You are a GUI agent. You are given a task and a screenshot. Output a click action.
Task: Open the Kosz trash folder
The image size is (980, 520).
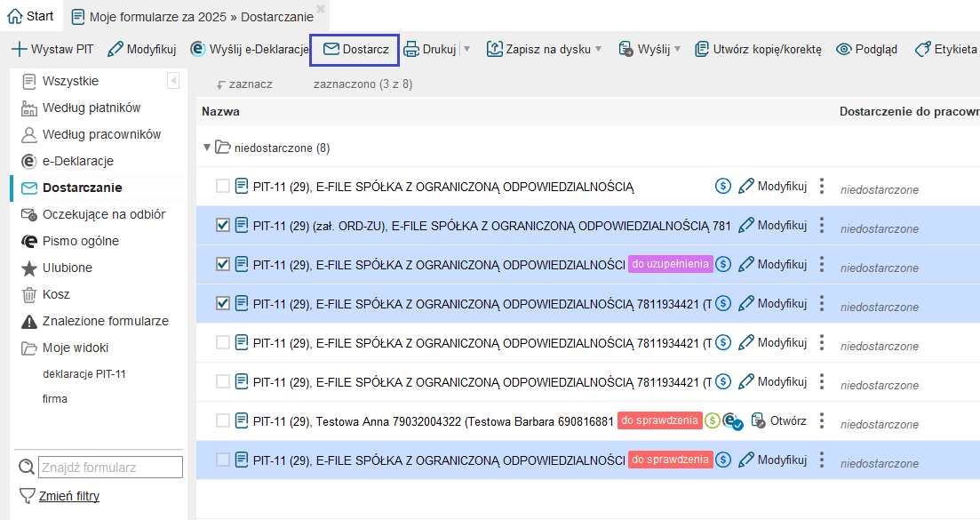56,294
